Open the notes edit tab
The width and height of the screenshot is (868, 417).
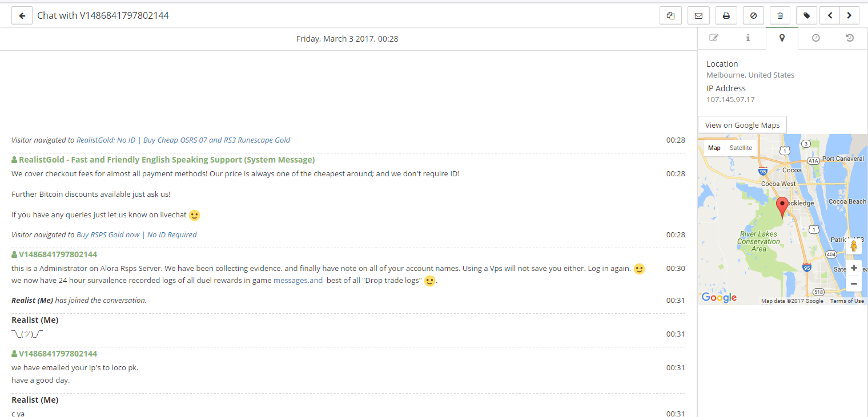click(714, 38)
